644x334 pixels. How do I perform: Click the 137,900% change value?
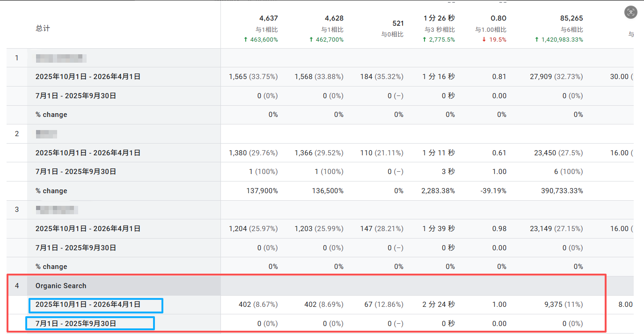click(x=262, y=191)
